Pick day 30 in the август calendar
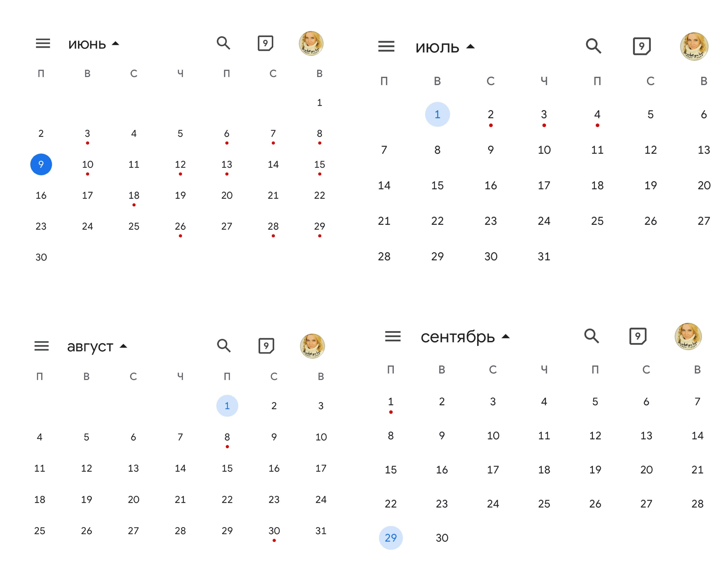The height and width of the screenshot is (582, 728). [x=274, y=531]
